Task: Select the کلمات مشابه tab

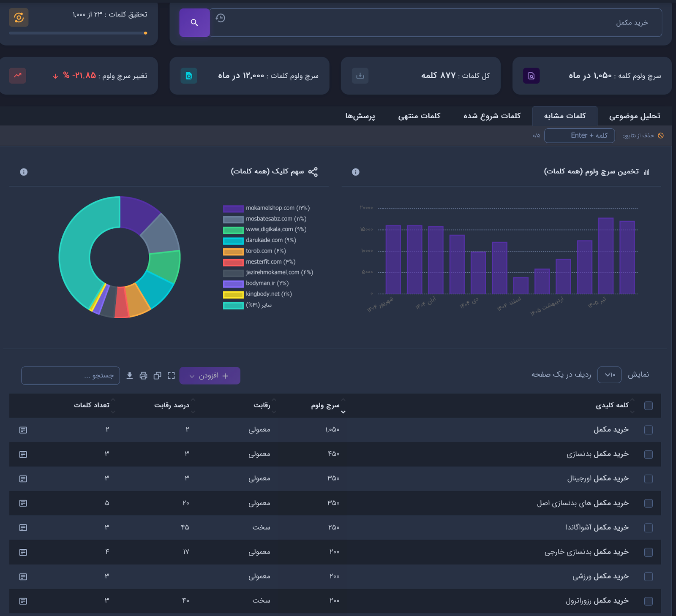Action: point(565,116)
